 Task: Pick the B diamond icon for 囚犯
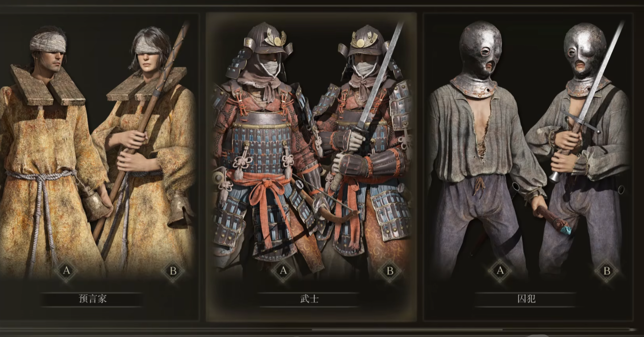pyautogui.click(x=606, y=271)
